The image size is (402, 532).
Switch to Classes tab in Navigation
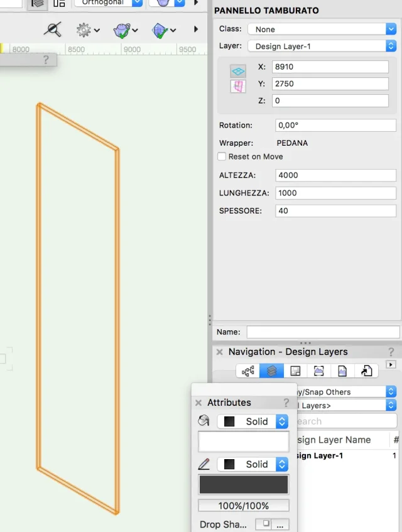(248, 371)
